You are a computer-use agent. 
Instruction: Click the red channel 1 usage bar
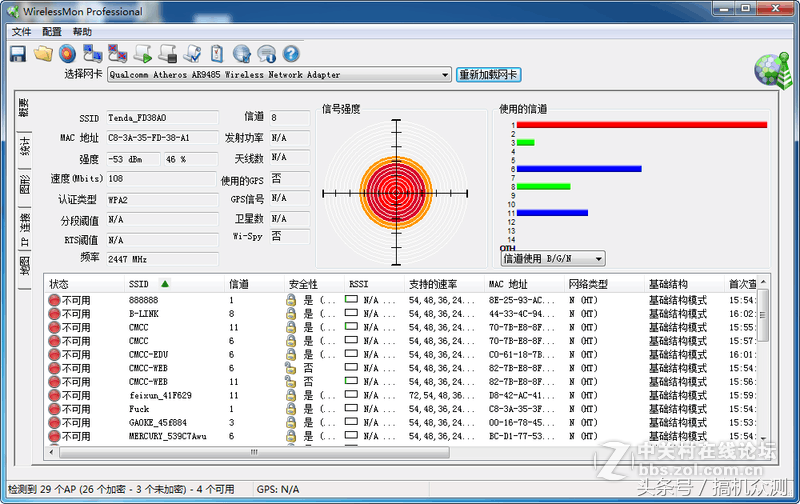click(642, 125)
